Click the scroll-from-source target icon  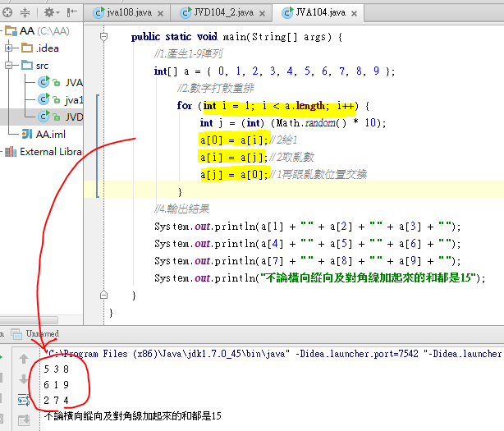click(x=7, y=13)
